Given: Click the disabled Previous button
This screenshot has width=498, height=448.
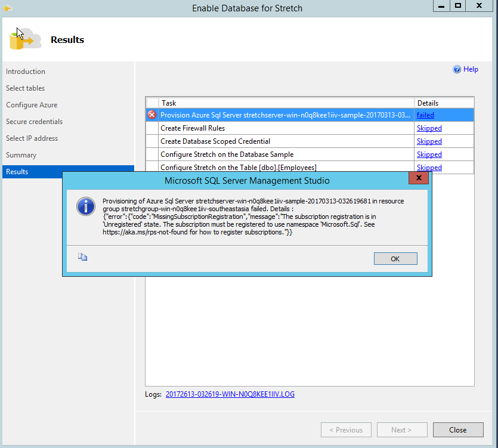Looking at the screenshot, I should click(346, 430).
